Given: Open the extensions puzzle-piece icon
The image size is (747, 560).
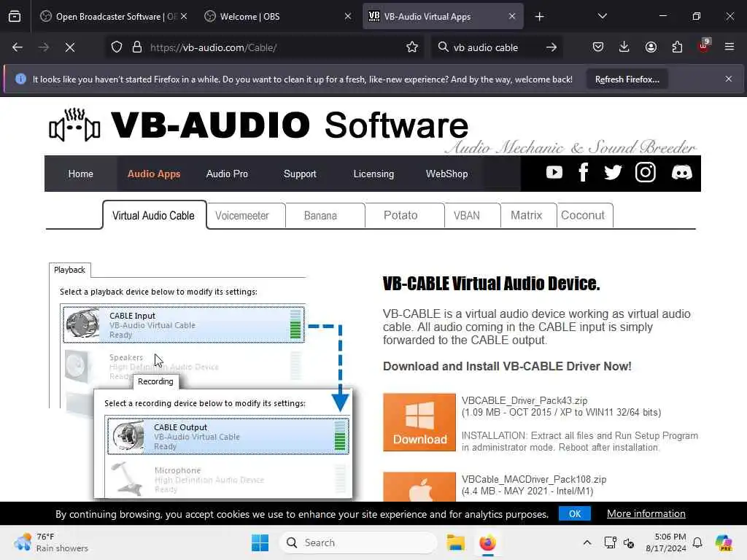Looking at the screenshot, I should [x=677, y=47].
